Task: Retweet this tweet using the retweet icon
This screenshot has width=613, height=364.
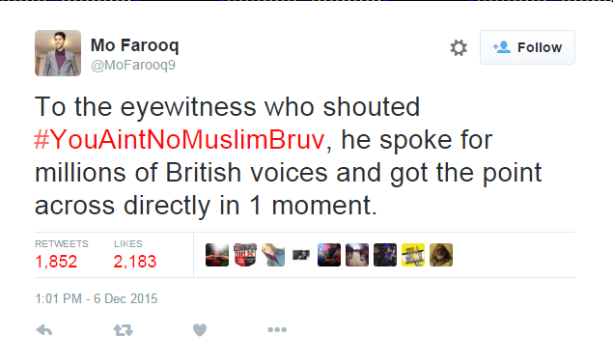Action: (124, 330)
